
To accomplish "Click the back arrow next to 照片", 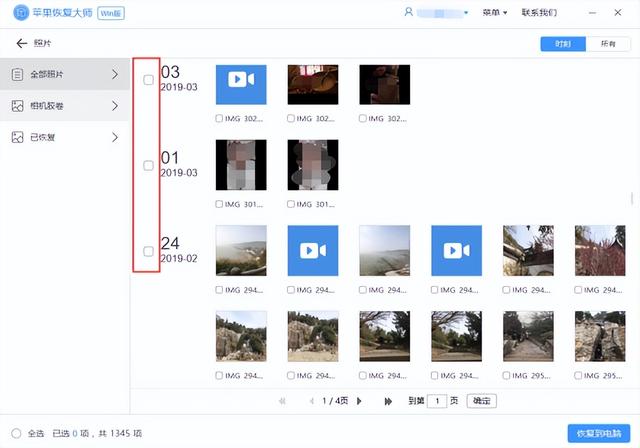I will [21, 44].
